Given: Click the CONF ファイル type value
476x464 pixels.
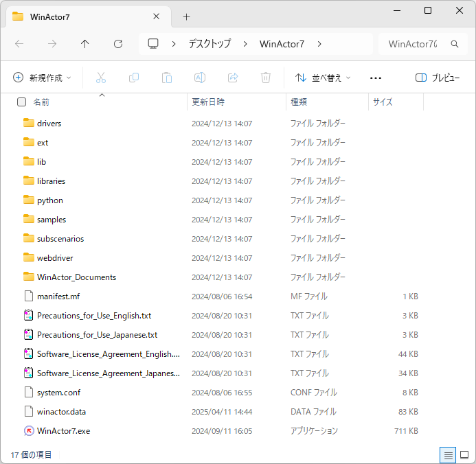Looking at the screenshot, I should tap(314, 393).
